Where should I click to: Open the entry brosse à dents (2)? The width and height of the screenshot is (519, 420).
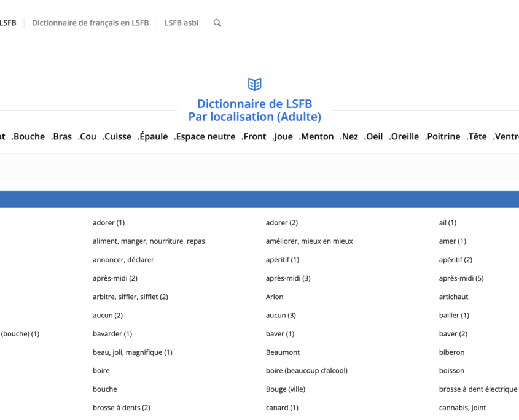pyautogui.click(x=122, y=408)
